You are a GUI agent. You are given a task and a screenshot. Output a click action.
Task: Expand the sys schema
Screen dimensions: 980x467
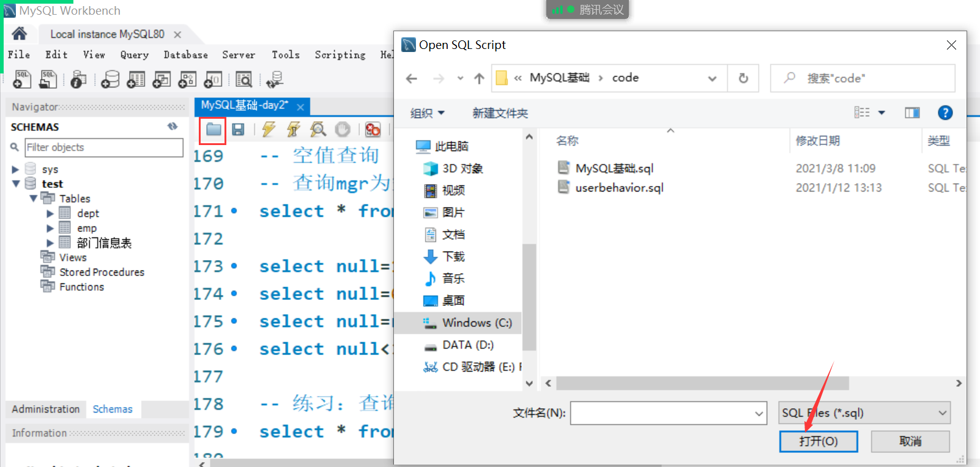[x=16, y=170]
